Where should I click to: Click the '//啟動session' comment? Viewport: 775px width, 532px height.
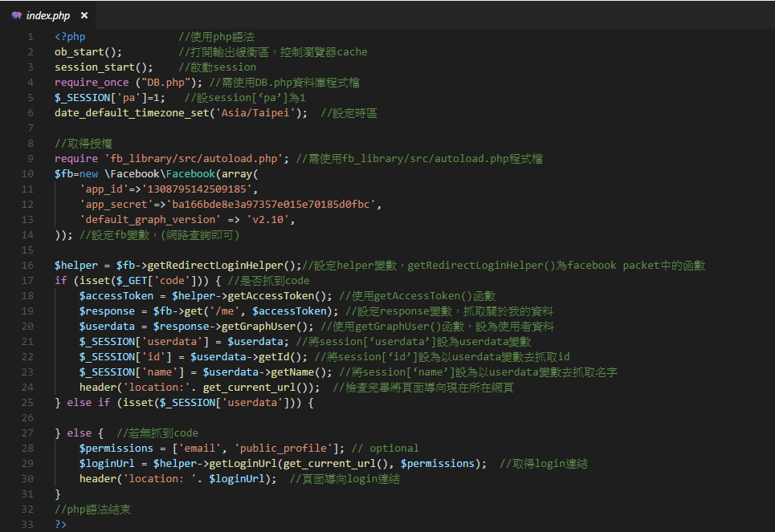pyautogui.click(x=218, y=67)
